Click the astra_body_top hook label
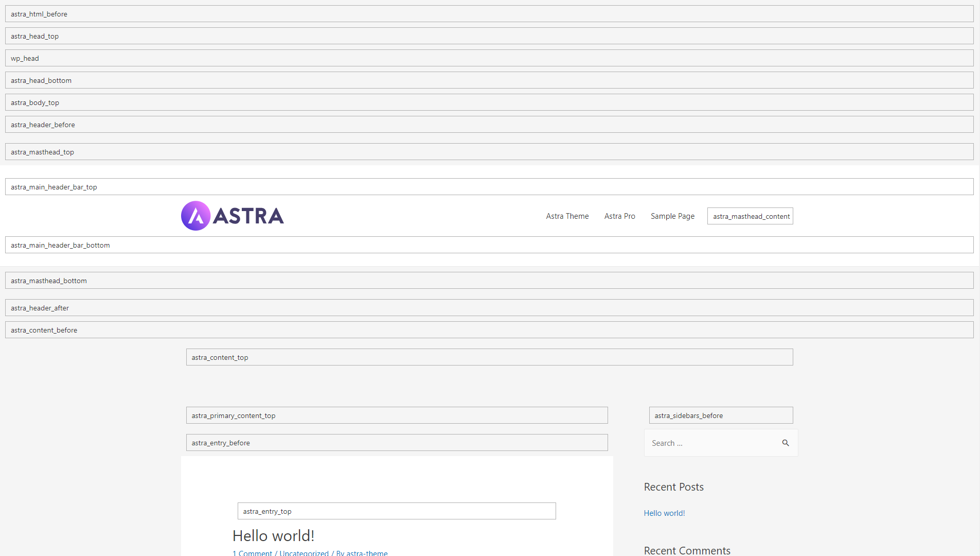Viewport: 980px width, 556px height. (x=35, y=102)
